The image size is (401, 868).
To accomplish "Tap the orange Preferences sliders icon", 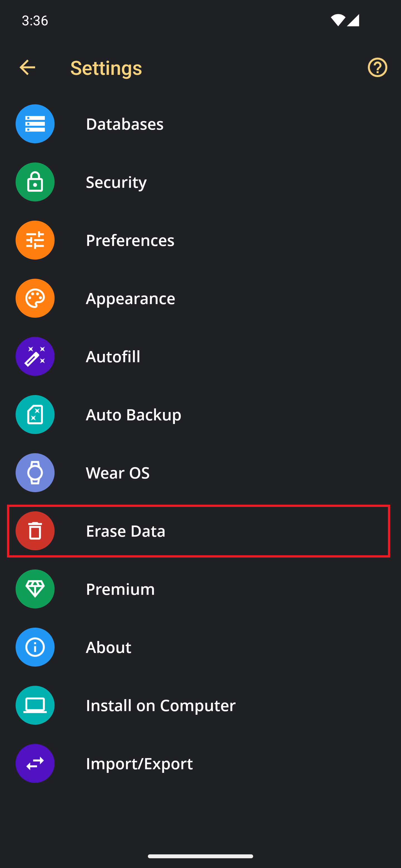I will coord(35,240).
